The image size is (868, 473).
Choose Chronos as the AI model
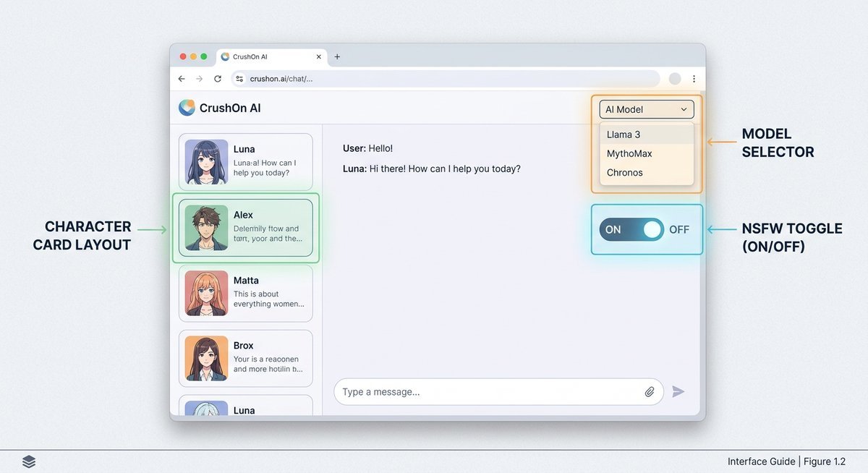pyautogui.click(x=625, y=172)
